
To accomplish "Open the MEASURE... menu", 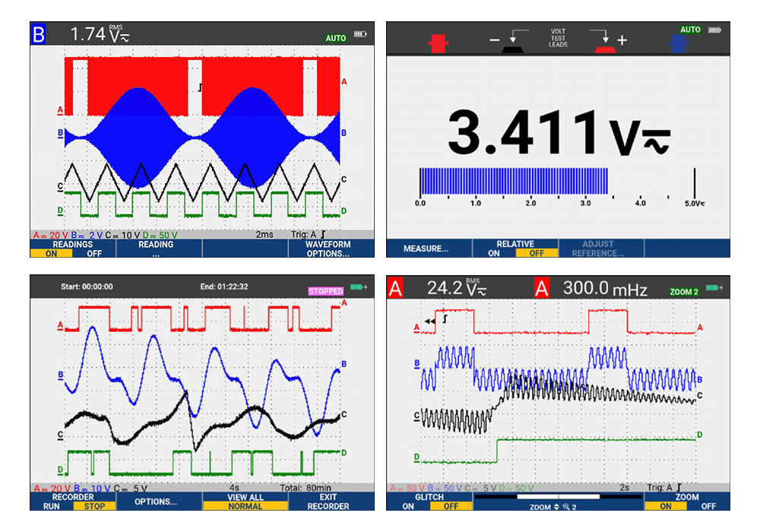I will tap(426, 249).
